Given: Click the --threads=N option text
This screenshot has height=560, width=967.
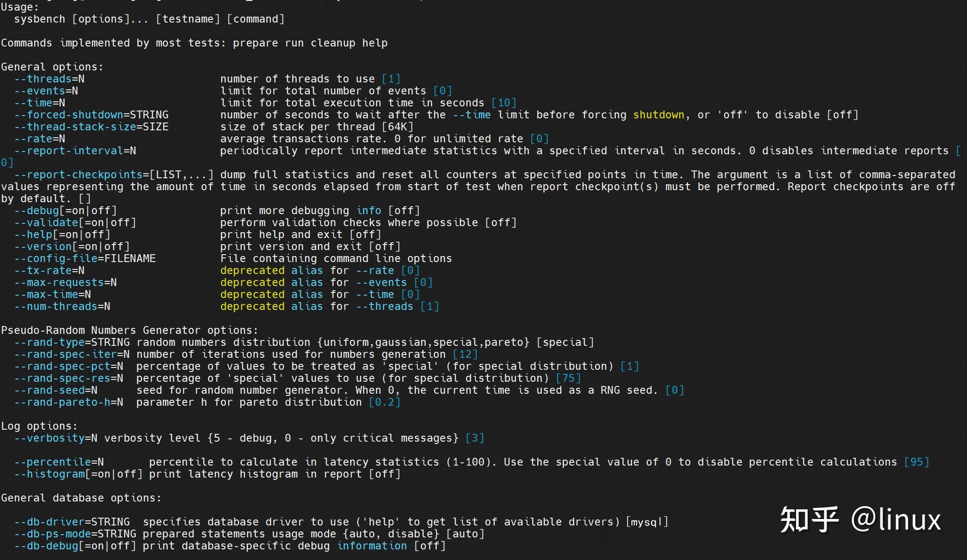Looking at the screenshot, I should 49,79.
